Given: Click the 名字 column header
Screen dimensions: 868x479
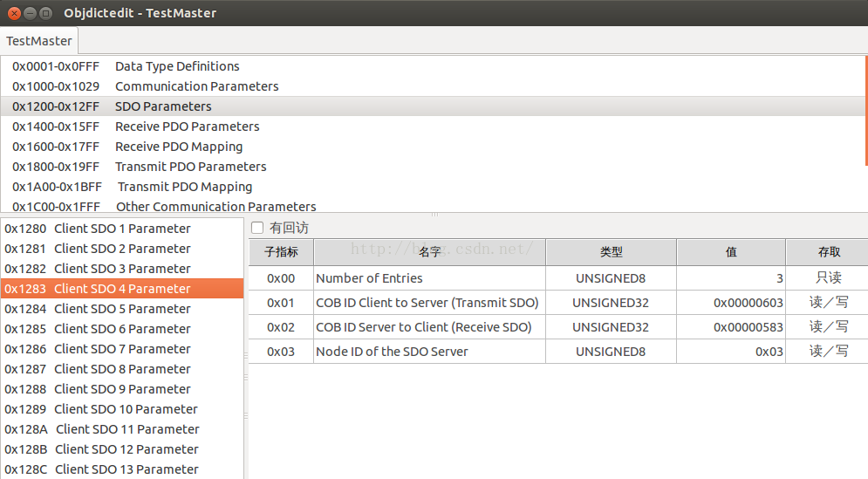Looking at the screenshot, I should coord(429,252).
